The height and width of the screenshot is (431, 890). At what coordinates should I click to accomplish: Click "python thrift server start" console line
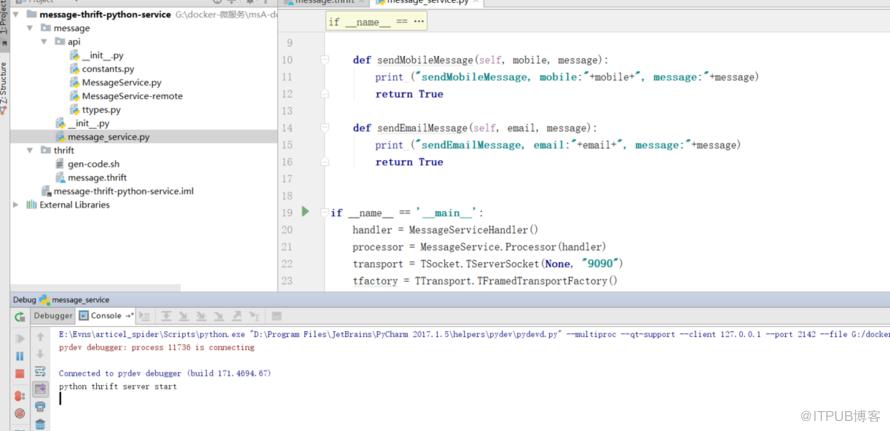[x=118, y=387]
